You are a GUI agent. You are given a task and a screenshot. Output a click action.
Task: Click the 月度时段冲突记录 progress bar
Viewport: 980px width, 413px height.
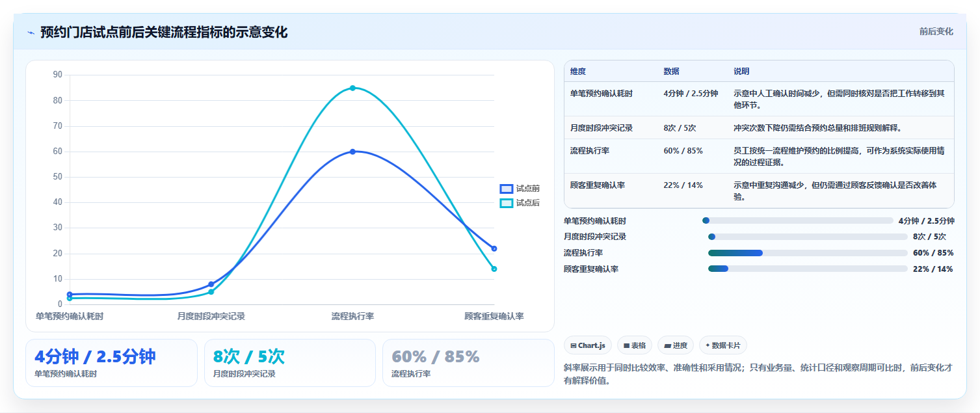[x=808, y=237]
